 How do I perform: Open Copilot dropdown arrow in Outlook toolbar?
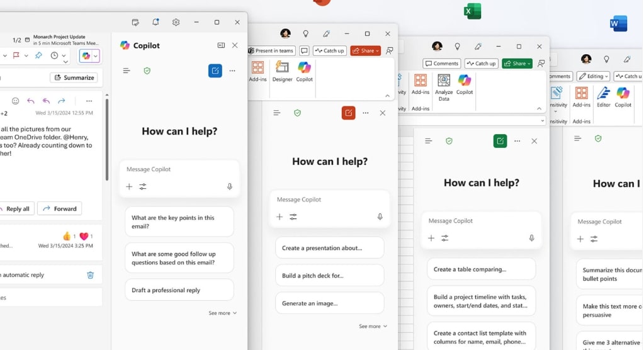pos(96,56)
